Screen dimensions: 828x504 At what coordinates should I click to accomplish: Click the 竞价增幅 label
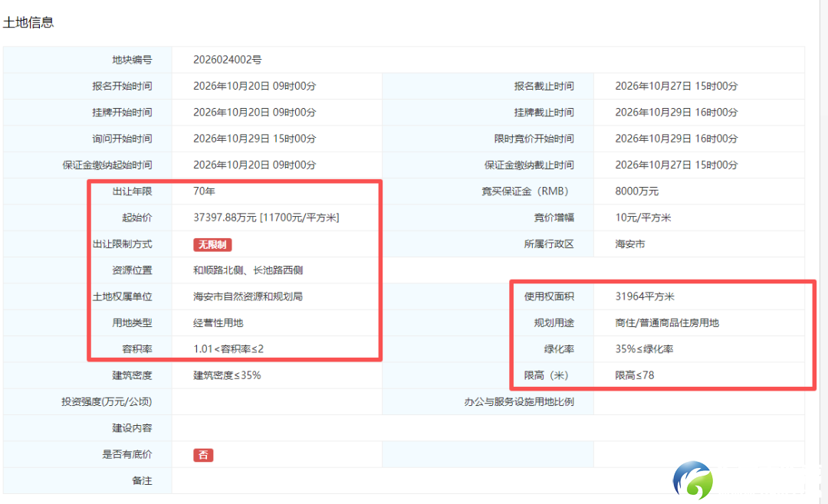[554, 218]
